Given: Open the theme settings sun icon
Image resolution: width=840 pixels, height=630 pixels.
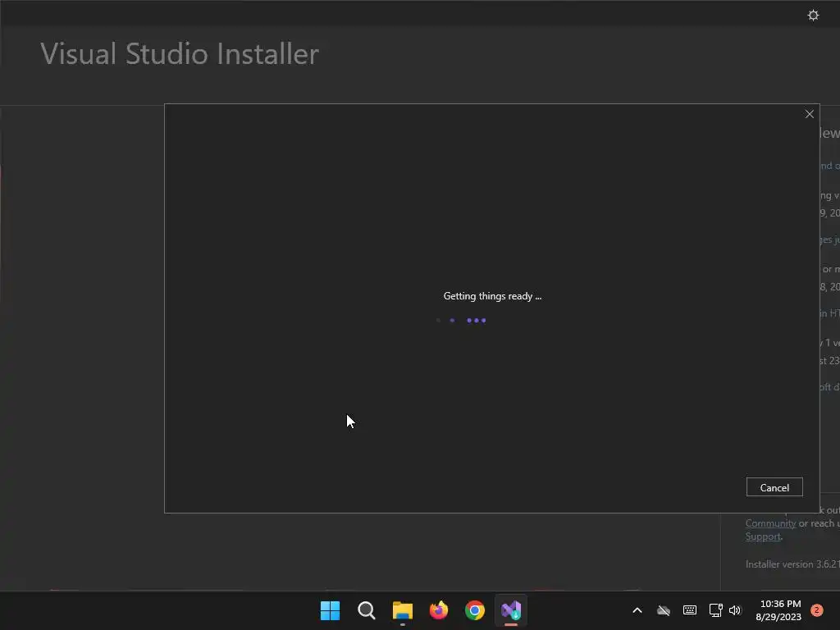Looking at the screenshot, I should pyautogui.click(x=813, y=15).
